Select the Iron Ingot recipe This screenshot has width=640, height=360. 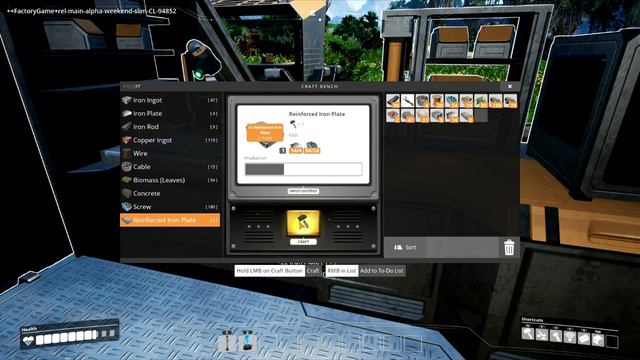[170, 100]
